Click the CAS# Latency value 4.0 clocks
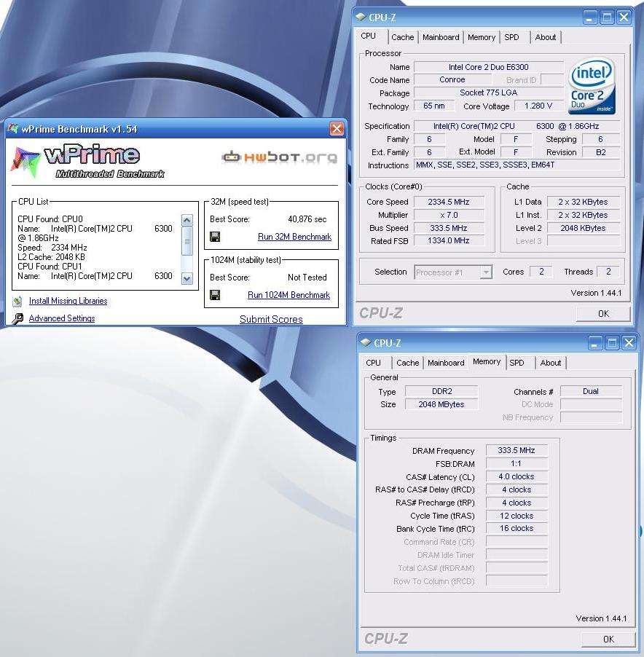 tap(517, 476)
